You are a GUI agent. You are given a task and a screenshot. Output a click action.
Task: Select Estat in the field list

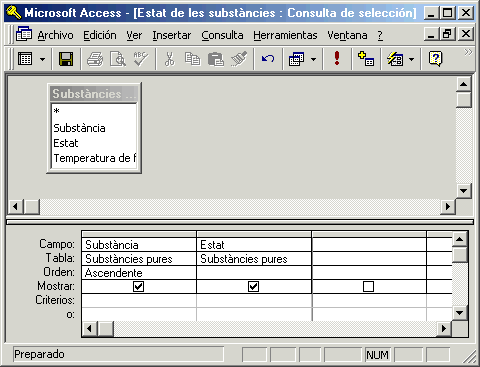(x=94, y=143)
